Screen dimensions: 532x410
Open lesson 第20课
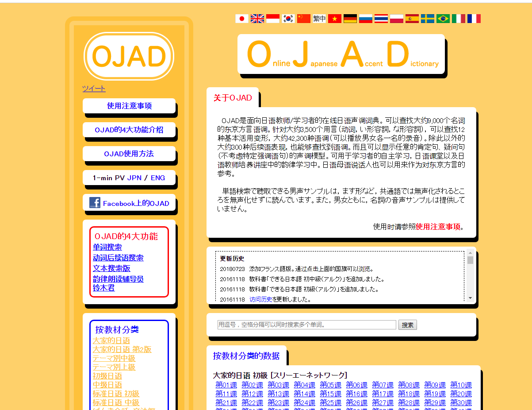pyautogui.click(x=461, y=394)
